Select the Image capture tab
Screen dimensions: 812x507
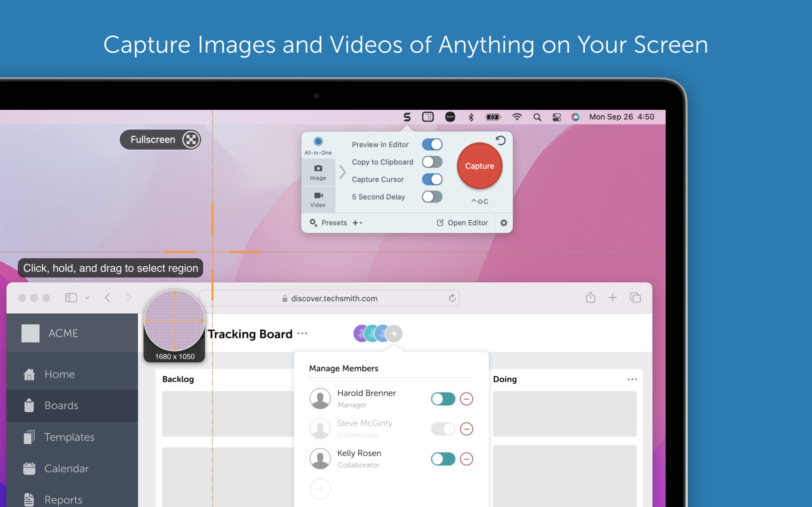coord(318,172)
